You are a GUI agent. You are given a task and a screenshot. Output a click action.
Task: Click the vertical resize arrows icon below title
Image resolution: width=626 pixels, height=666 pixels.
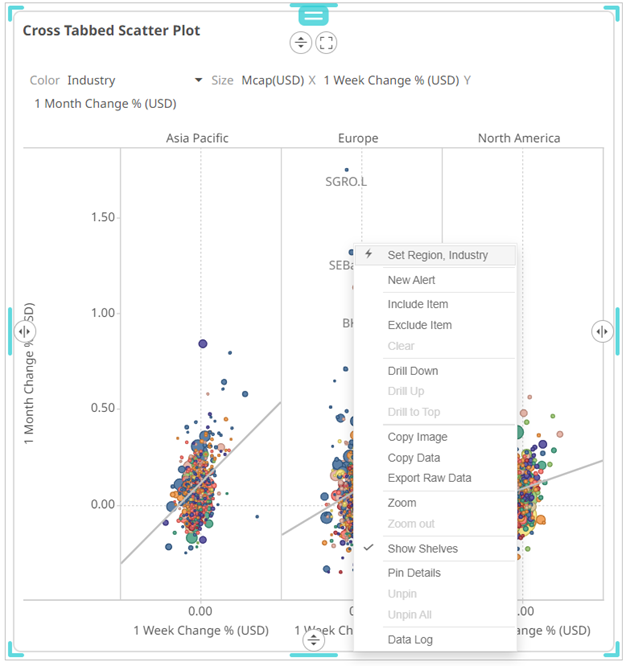click(x=301, y=42)
